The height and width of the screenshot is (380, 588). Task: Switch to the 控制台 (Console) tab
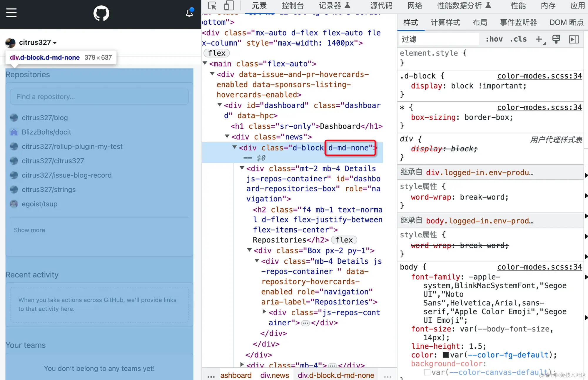click(293, 6)
